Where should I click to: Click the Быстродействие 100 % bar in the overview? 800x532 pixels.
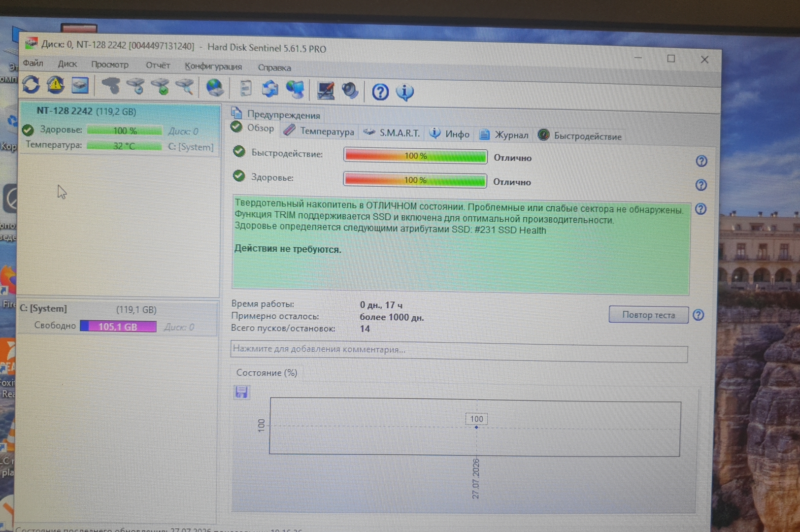pyautogui.click(x=415, y=156)
